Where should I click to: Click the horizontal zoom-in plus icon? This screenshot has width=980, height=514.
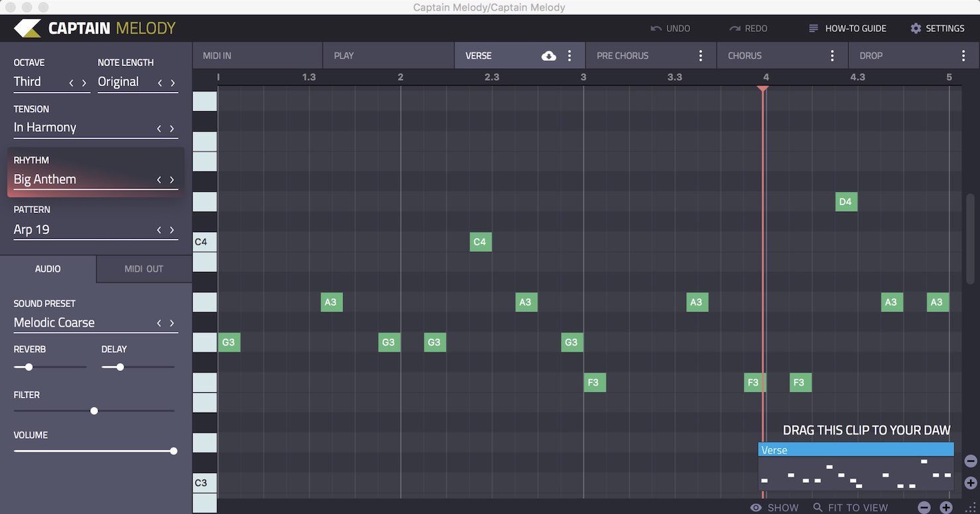[x=946, y=507]
